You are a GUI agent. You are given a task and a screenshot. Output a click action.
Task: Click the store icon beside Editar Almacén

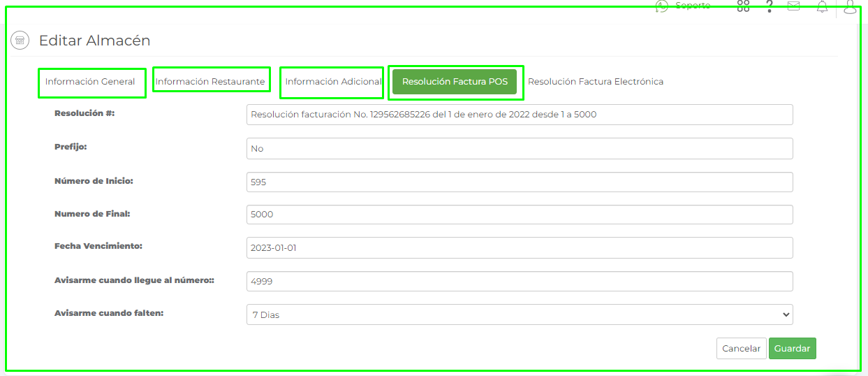(20, 41)
